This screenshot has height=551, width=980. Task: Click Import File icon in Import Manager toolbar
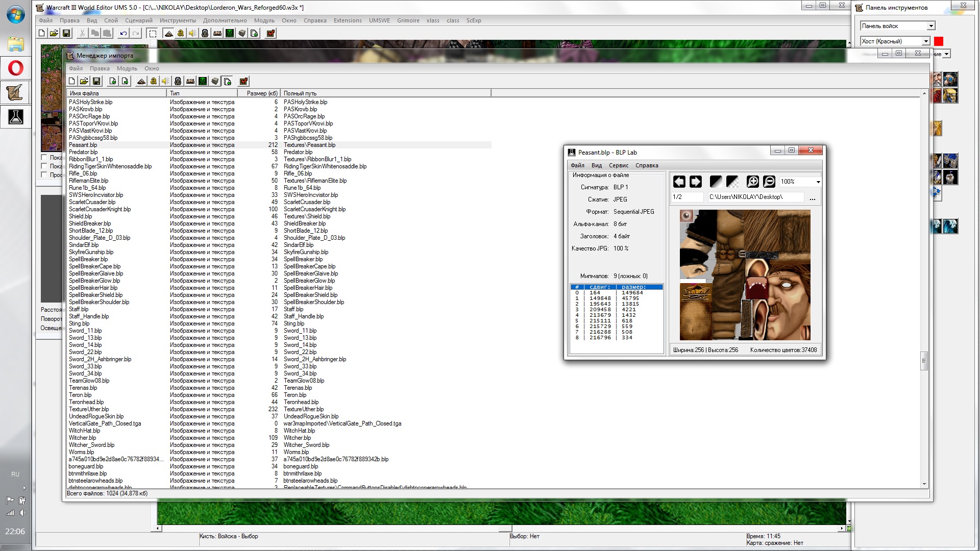(112, 81)
